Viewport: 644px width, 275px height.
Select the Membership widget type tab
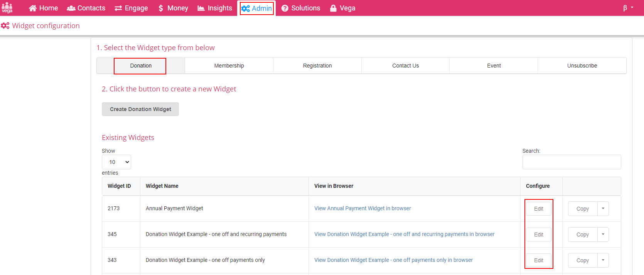click(x=229, y=66)
